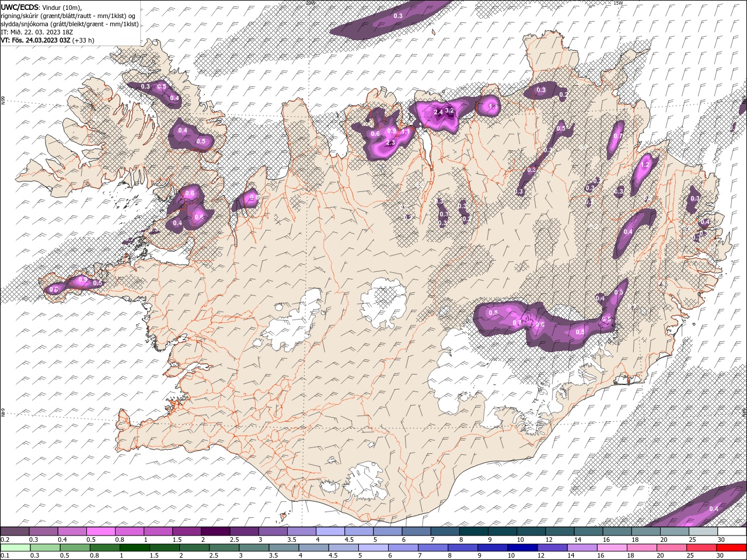Screen dimensions: 747x560
Task: Click the '3.5' label in the upper legend
Action: point(291,540)
